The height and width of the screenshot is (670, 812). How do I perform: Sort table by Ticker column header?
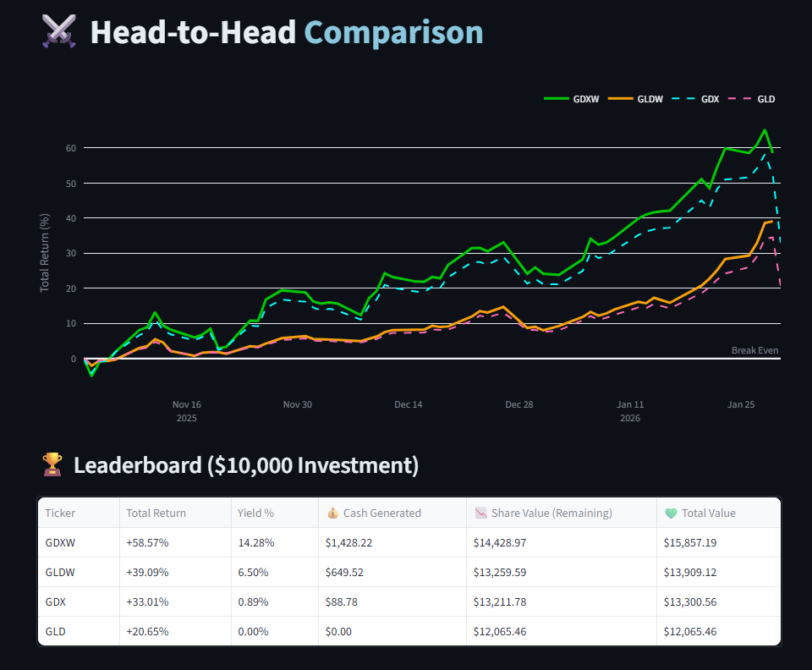pos(79,513)
